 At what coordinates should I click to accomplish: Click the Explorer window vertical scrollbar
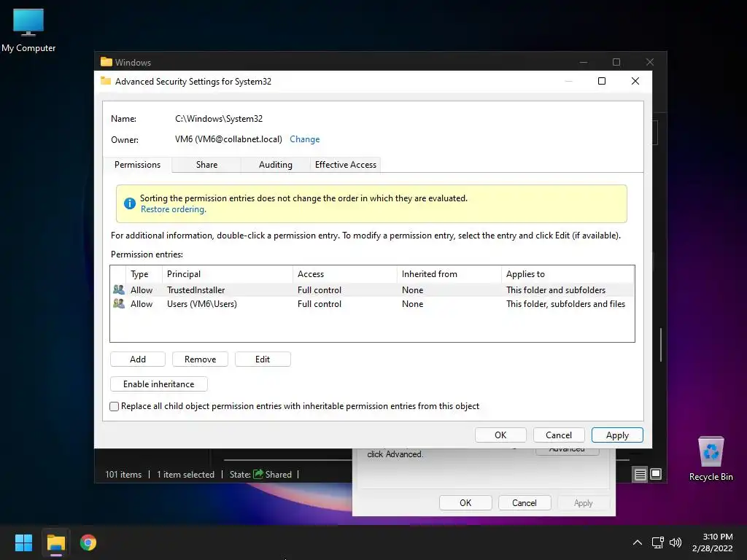coord(661,344)
